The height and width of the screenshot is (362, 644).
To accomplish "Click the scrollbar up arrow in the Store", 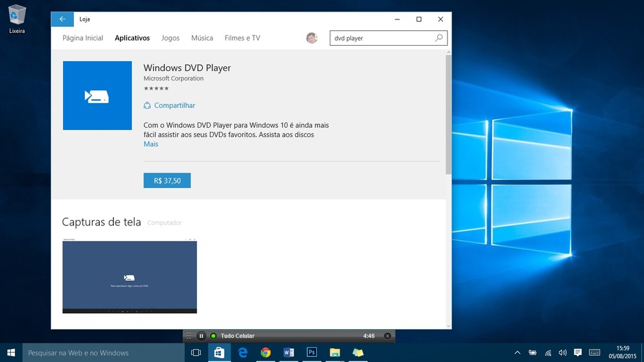I will (x=448, y=53).
